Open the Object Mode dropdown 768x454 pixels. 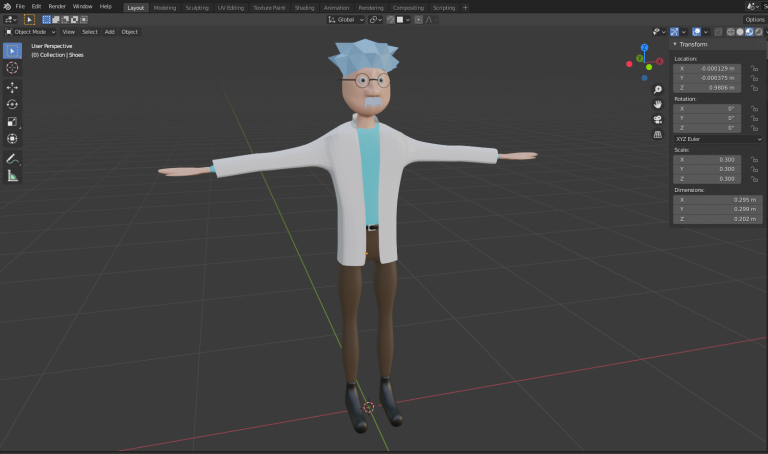[30, 32]
